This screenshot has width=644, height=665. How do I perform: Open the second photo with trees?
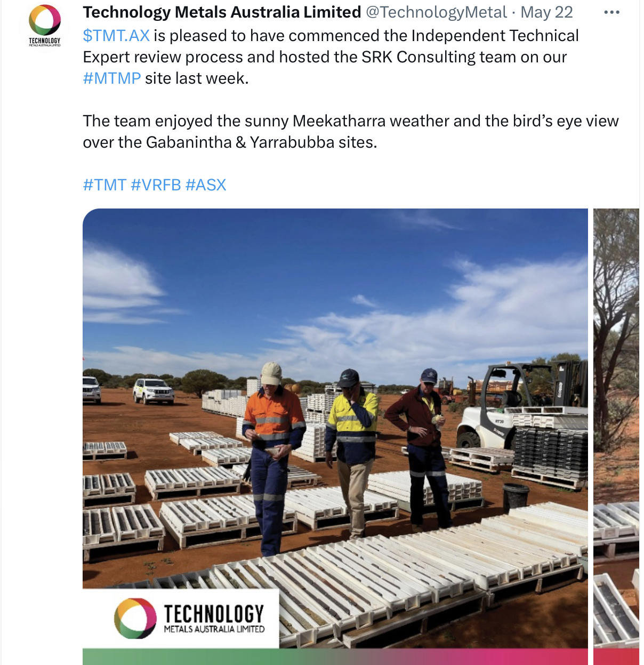[x=616, y=436]
